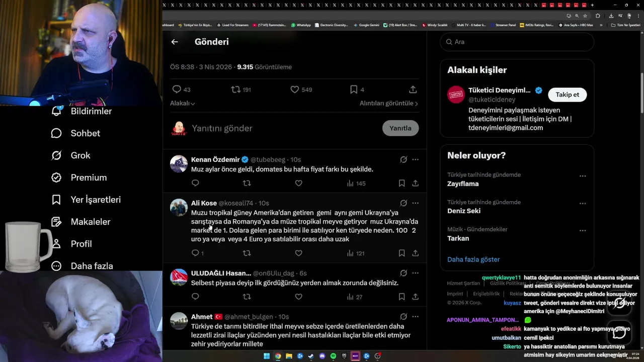The image size is (644, 362).
Task: Open more options for Ali Kose's comment
Action: click(x=416, y=203)
